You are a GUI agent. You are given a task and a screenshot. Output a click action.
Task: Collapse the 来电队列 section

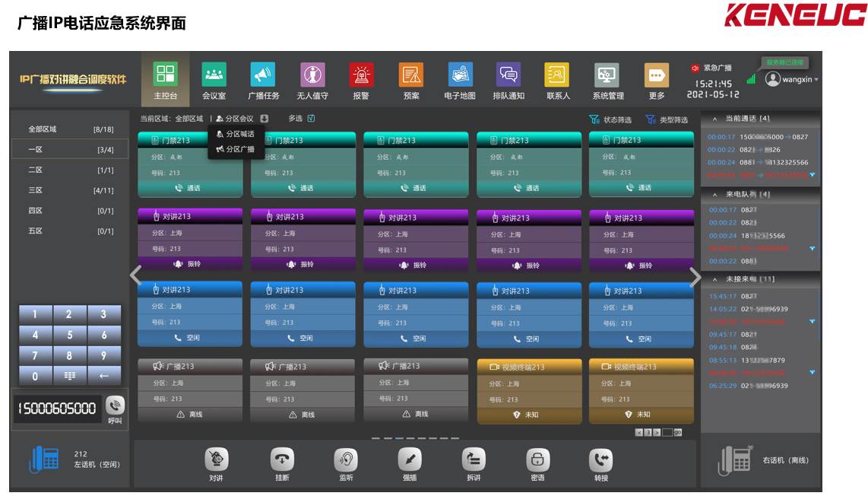pyautogui.click(x=714, y=195)
